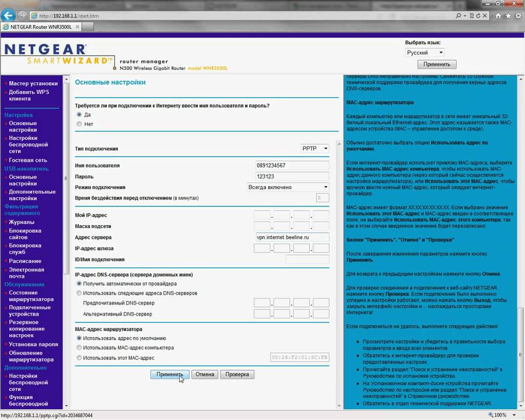The image size is (525, 420).
Task: Open Подключенные устройства sidebar link
Action: [30, 310]
